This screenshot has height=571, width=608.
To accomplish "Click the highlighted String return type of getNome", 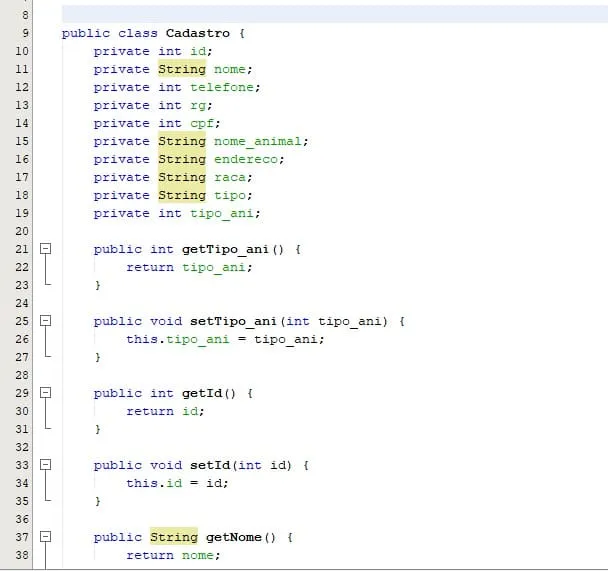I will [174, 537].
